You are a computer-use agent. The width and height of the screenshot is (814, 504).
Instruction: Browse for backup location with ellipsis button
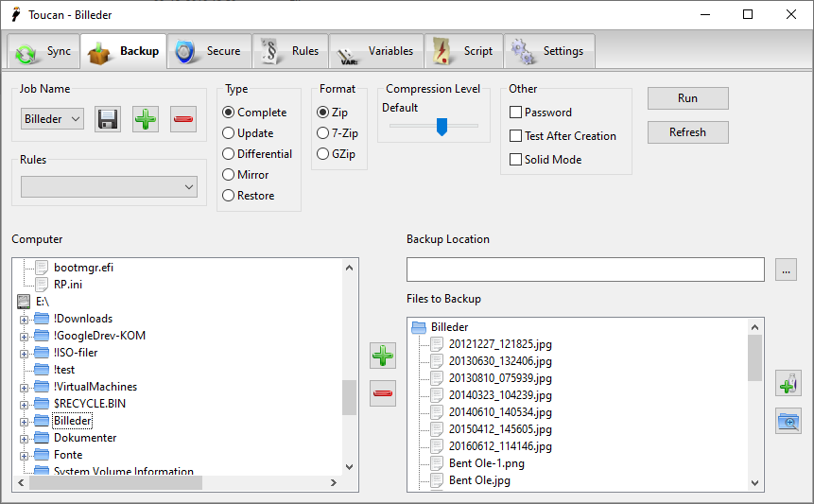coord(786,269)
